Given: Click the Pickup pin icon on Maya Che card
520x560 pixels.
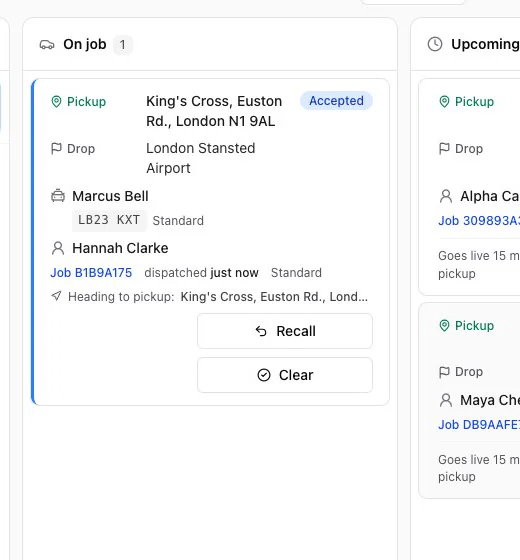Looking at the screenshot, I should tap(444, 325).
